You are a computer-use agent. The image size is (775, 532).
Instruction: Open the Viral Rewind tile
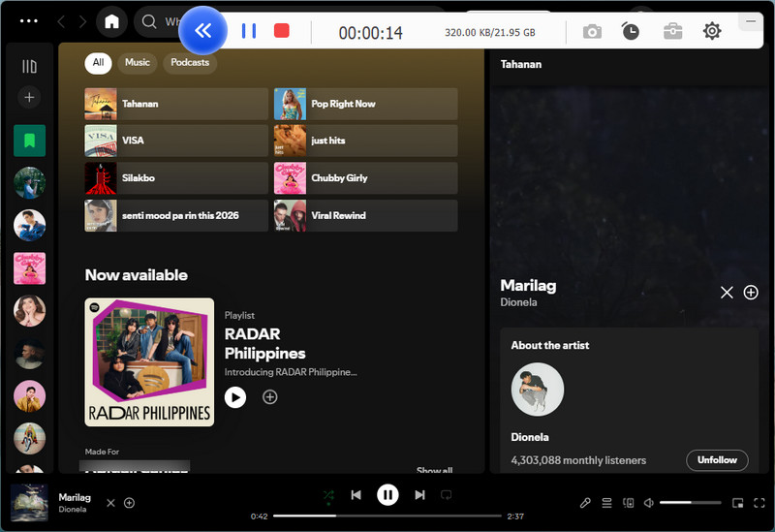click(x=366, y=215)
